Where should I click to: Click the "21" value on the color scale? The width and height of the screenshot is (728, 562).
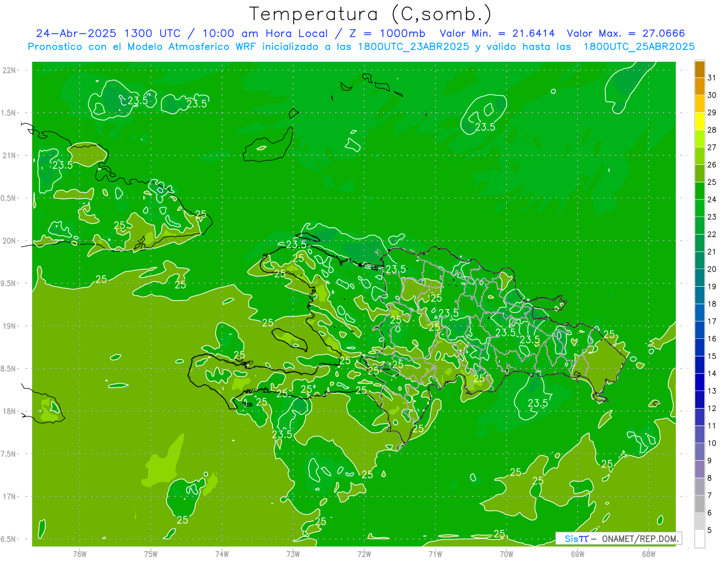pyautogui.click(x=712, y=252)
